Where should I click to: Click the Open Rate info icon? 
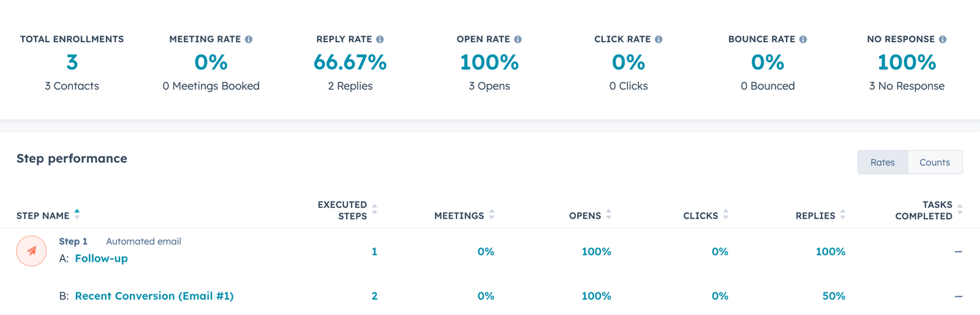pyautogui.click(x=518, y=39)
